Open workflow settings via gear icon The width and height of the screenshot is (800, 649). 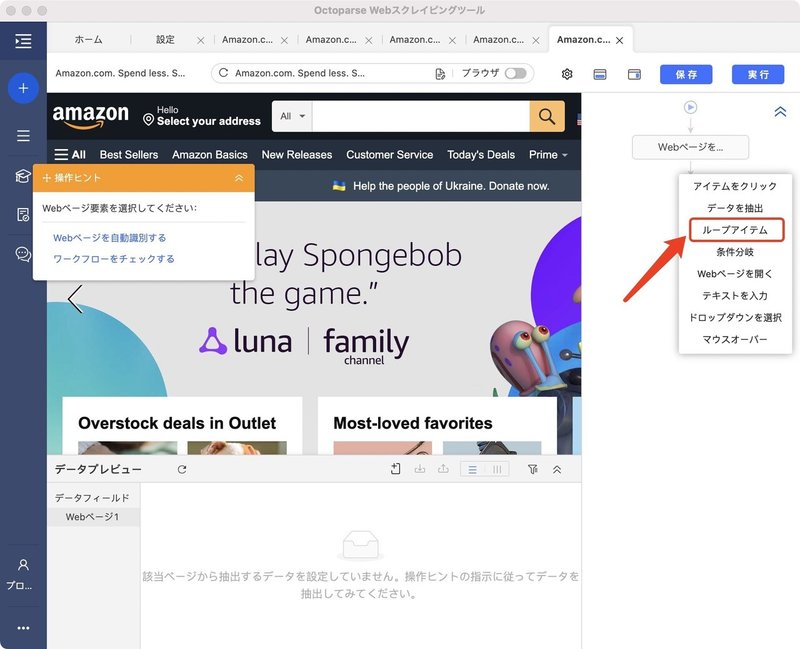566,73
